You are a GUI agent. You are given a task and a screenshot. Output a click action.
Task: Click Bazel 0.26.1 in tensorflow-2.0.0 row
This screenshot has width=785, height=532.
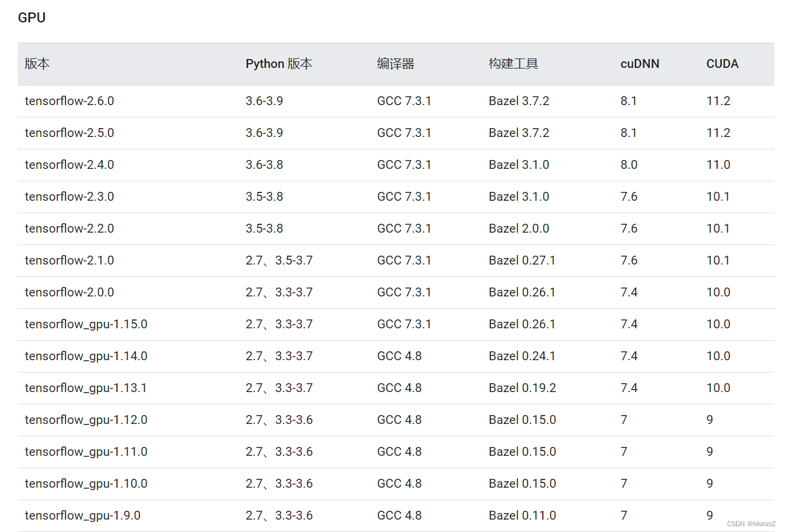(522, 292)
